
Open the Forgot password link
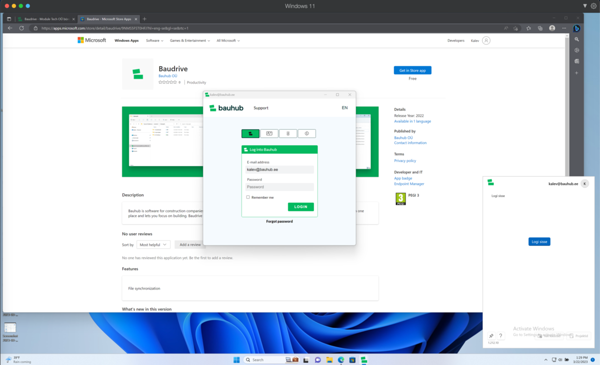[x=279, y=222]
